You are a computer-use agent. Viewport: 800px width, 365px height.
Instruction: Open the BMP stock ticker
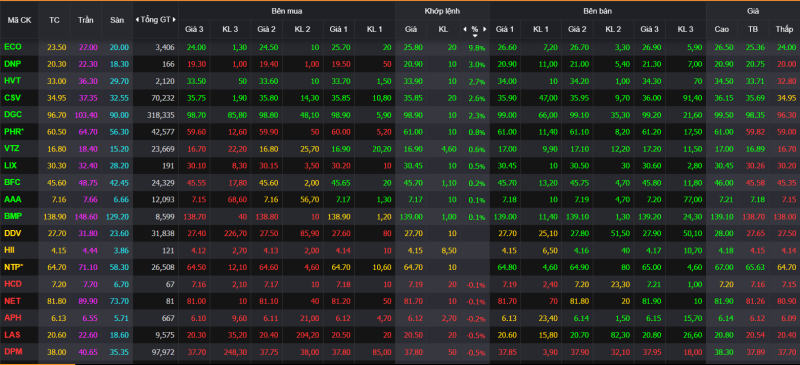click(x=12, y=216)
